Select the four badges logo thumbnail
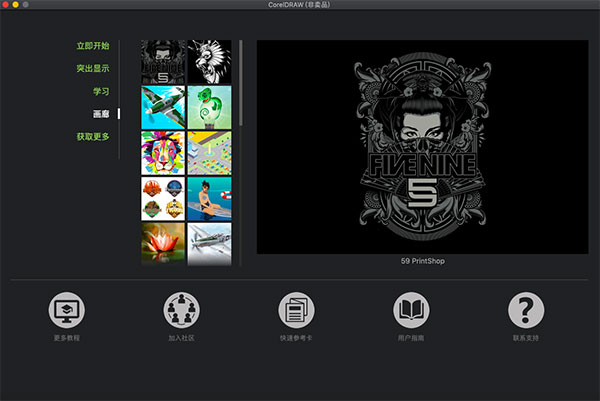600x401 pixels. [163, 199]
